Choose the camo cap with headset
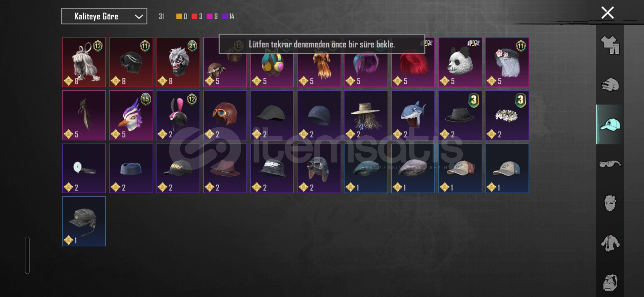Screen dimensions: 644x297 click(x=84, y=221)
